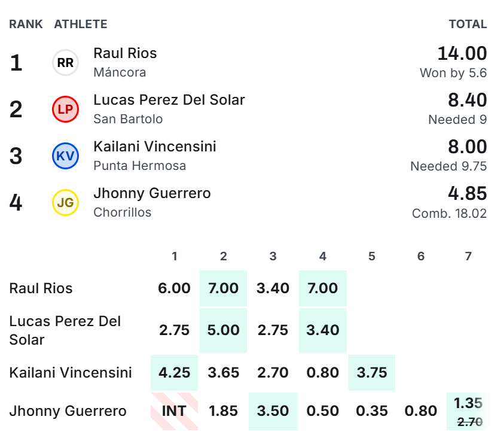Click Kailani Vincensini's highlighted 4.25 wave score
This screenshot has width=504, height=441.
[174, 373]
